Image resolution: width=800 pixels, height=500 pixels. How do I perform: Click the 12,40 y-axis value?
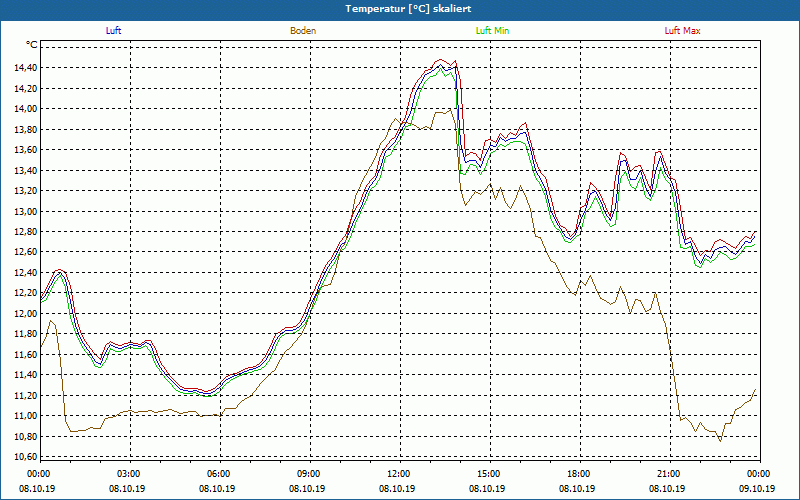pyautogui.click(x=26, y=272)
